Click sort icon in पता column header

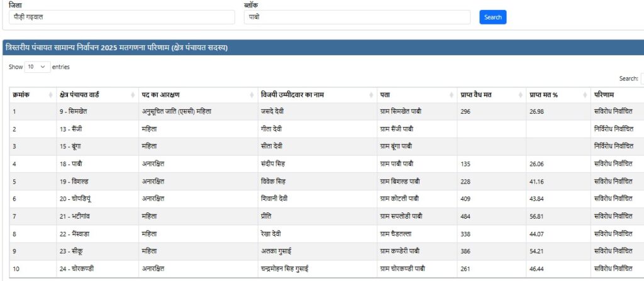click(x=452, y=95)
